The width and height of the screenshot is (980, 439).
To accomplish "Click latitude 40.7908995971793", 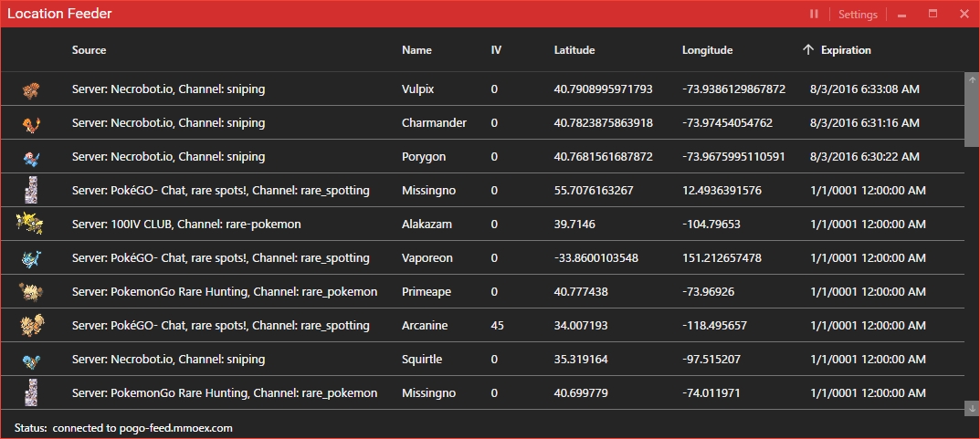I will (603, 89).
